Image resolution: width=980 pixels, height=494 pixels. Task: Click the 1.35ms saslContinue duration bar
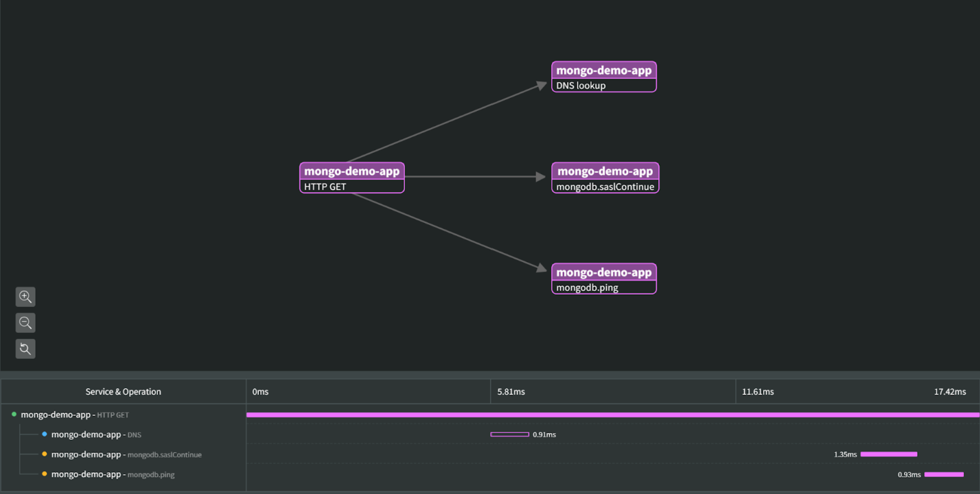889,454
